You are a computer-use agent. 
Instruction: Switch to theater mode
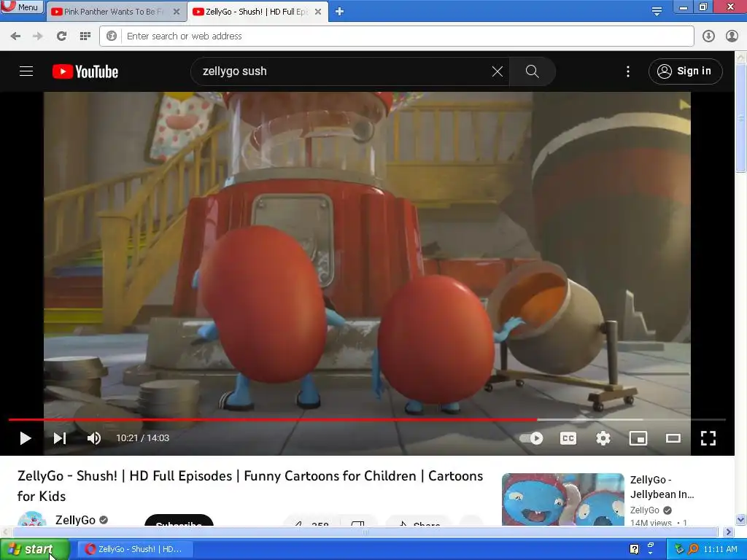(x=673, y=438)
